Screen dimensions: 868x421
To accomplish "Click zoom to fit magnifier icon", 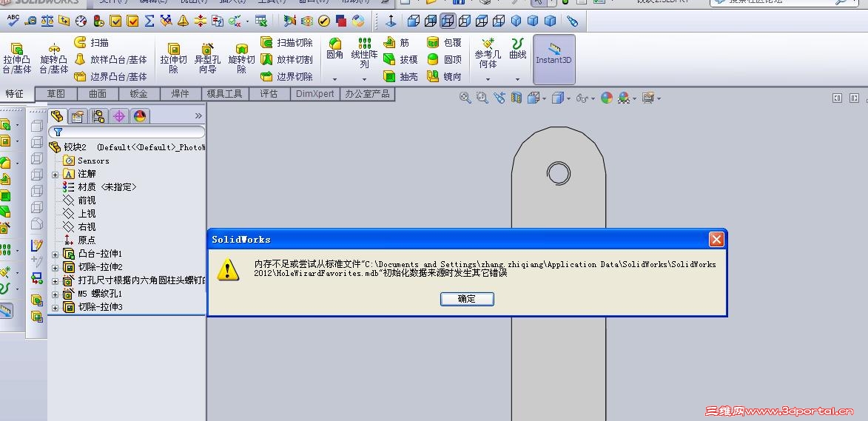I will pos(465,98).
